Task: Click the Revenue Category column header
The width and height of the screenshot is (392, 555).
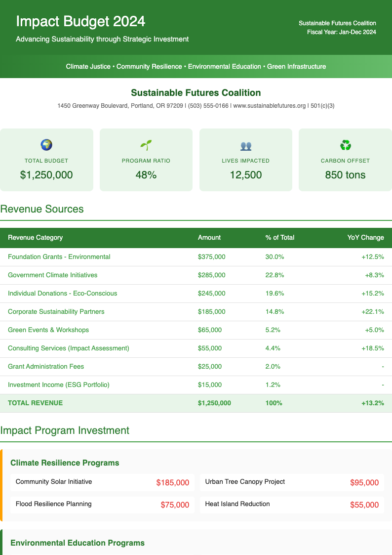Action: coord(36,238)
